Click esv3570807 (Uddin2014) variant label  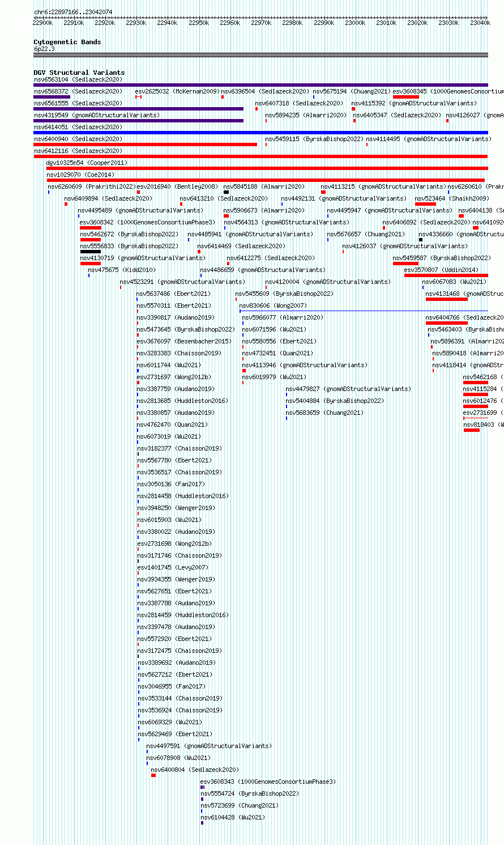[x=441, y=270]
